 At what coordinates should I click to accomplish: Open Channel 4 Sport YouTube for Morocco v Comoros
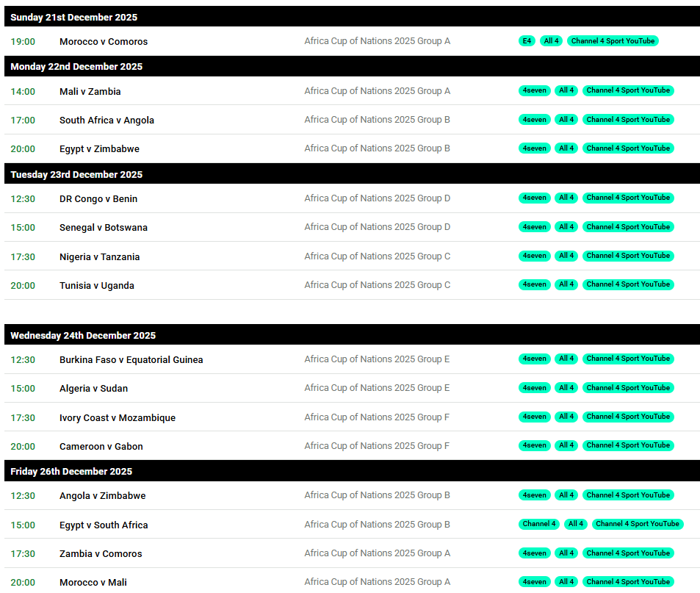click(613, 41)
